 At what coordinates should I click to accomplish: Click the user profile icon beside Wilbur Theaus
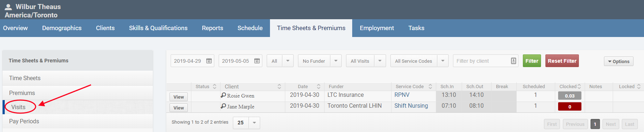[8, 7]
